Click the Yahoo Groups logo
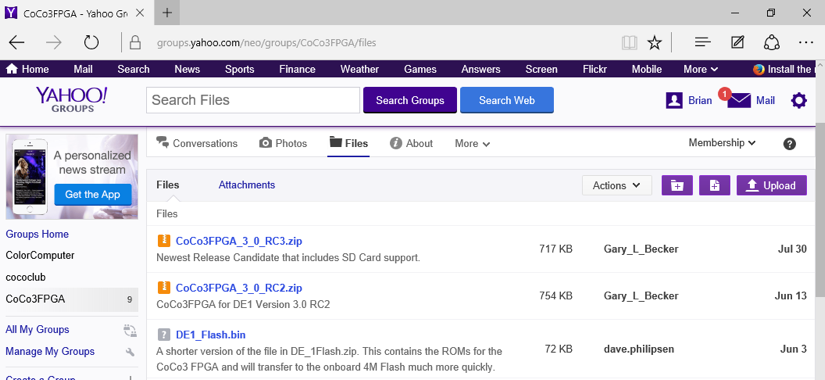 pos(72,99)
